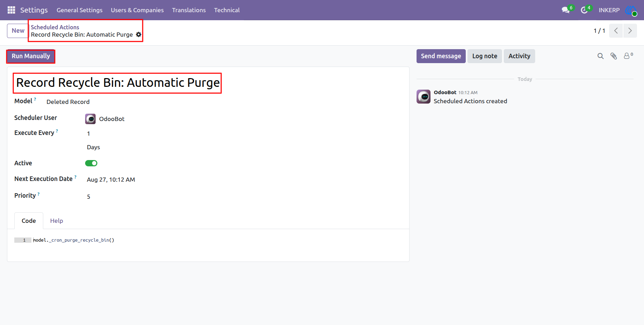Click the 1 / 1 record pager counter
This screenshot has height=325, width=644.
click(x=599, y=31)
